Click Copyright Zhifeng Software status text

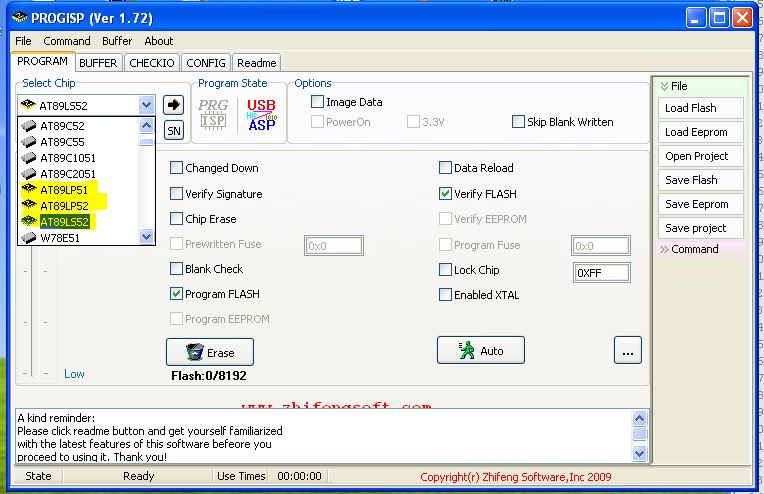(516, 477)
